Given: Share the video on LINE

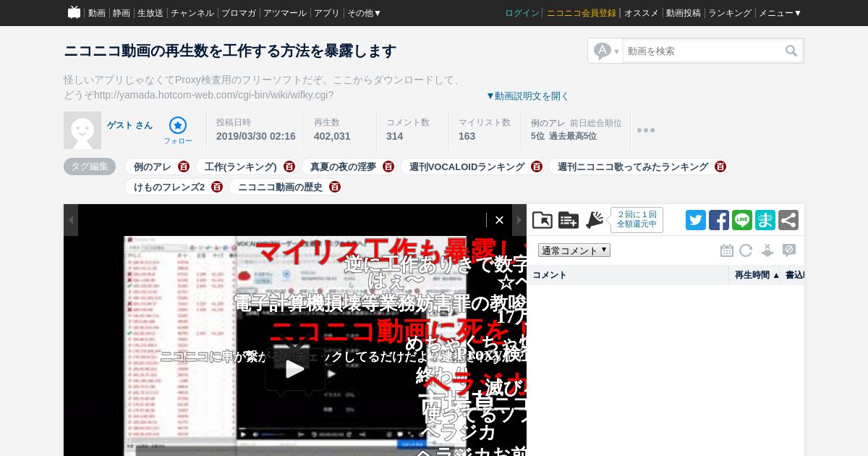Looking at the screenshot, I should [x=742, y=220].
